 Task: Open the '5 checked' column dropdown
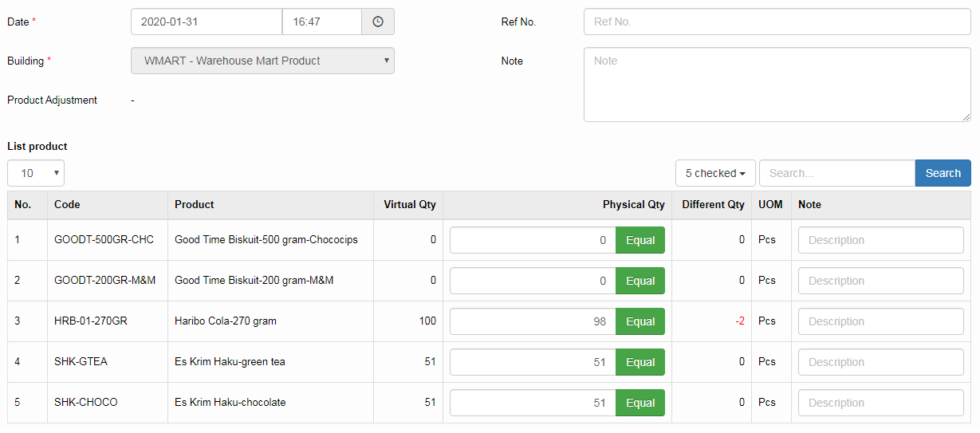(715, 173)
